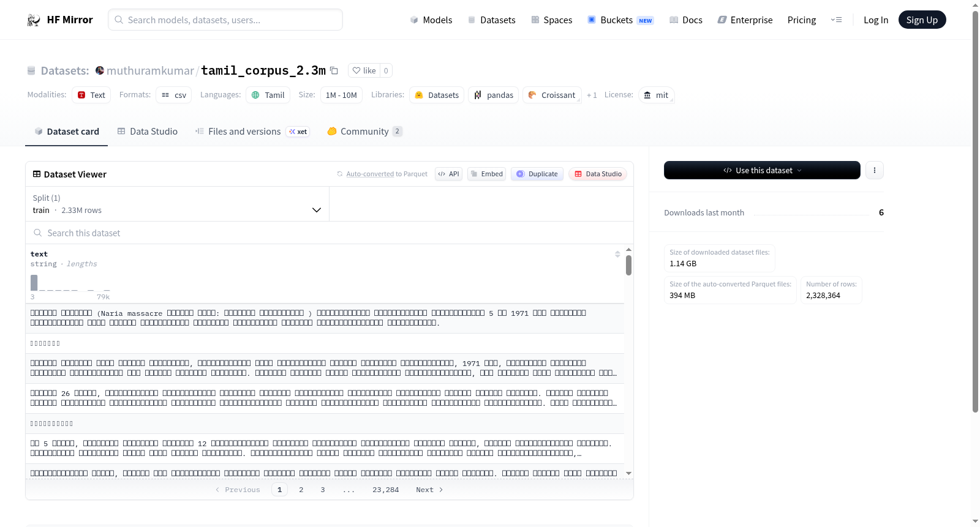Click the viewer scroll up arrow
The width and height of the screenshot is (980, 527).
(x=628, y=250)
